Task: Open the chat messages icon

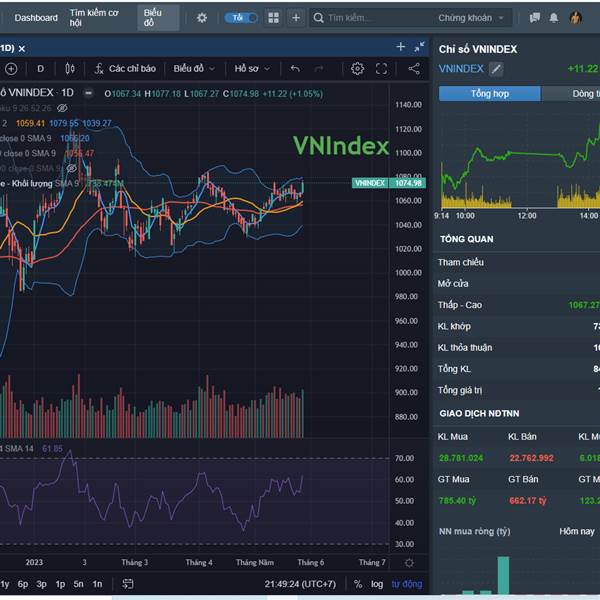Action: coord(535,18)
